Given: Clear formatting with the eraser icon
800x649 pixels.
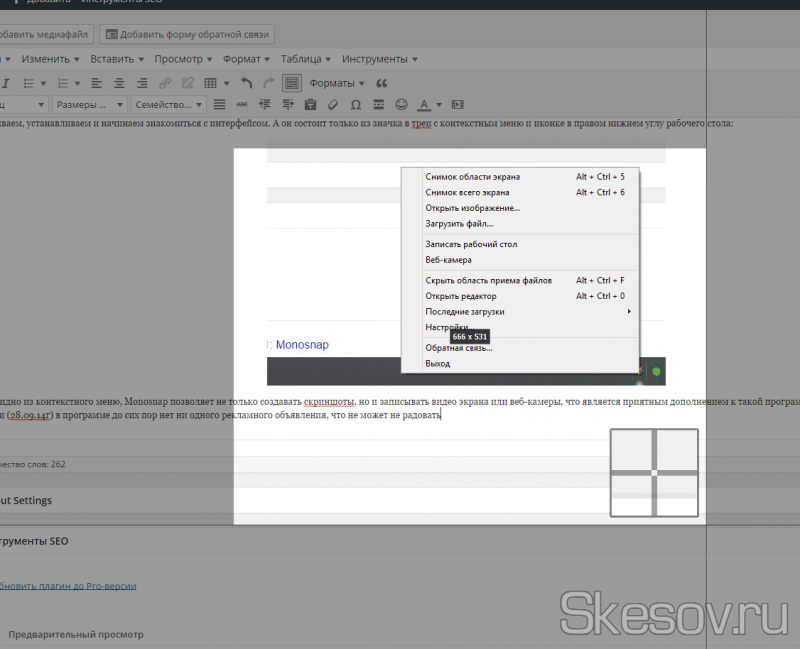Looking at the screenshot, I should [333, 104].
